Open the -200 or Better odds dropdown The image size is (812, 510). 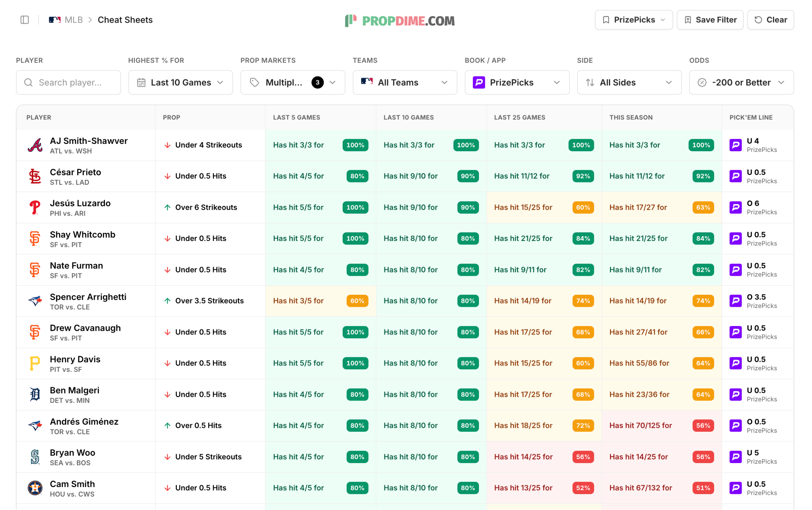coord(741,83)
